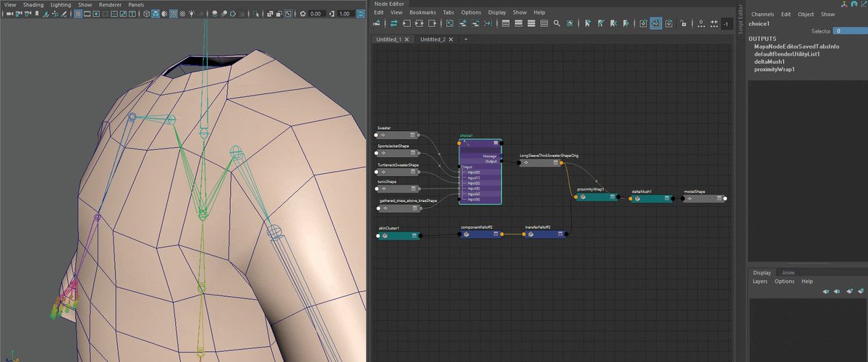This screenshot has height=362, width=868.
Task: Click the isolate select icon in viewport toolbar
Action: click(255, 14)
